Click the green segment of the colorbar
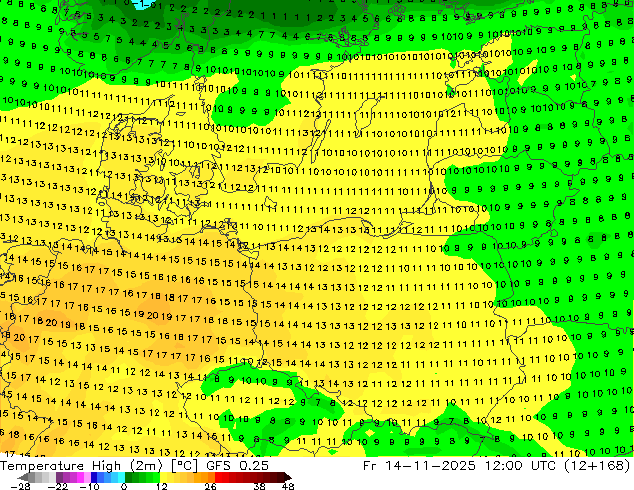This screenshot has width=634, height=490. 142,477
